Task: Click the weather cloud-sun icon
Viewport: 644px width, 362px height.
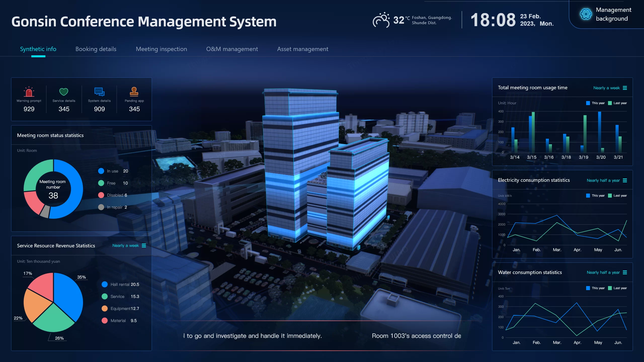Action: coord(381,20)
